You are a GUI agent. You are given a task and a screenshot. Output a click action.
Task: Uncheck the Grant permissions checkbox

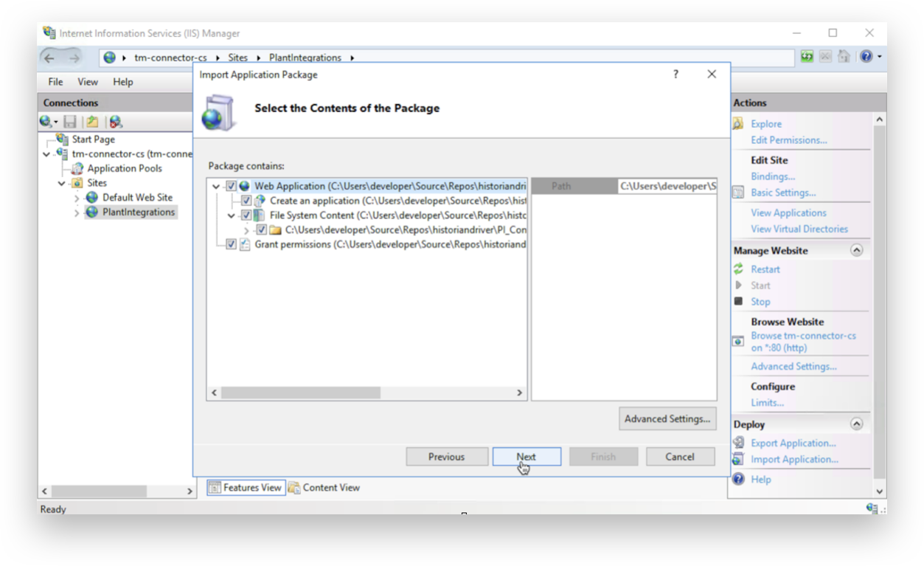[232, 244]
